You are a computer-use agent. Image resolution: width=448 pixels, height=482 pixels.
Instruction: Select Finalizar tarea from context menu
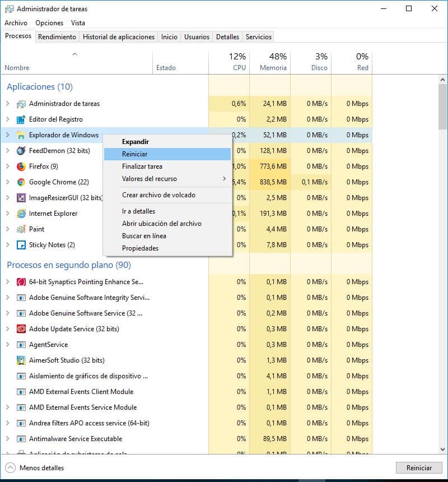pyautogui.click(x=142, y=166)
